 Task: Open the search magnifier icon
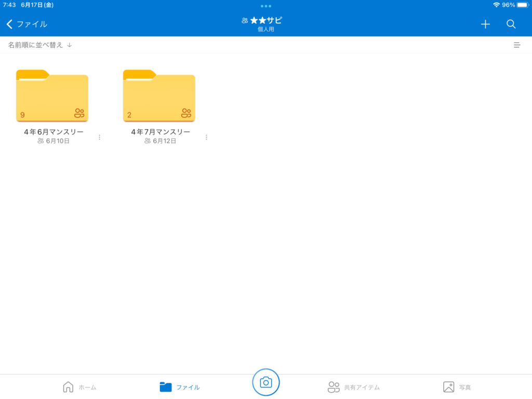511,24
